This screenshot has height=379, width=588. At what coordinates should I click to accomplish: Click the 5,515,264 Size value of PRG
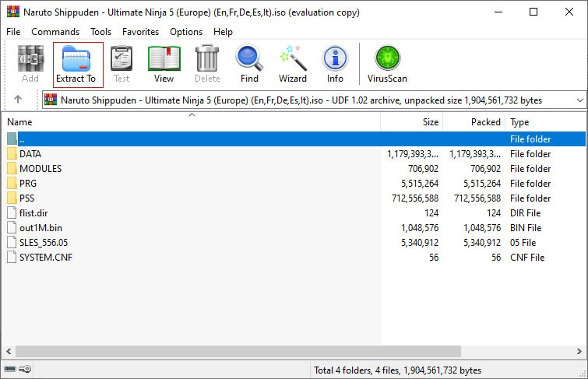click(420, 184)
